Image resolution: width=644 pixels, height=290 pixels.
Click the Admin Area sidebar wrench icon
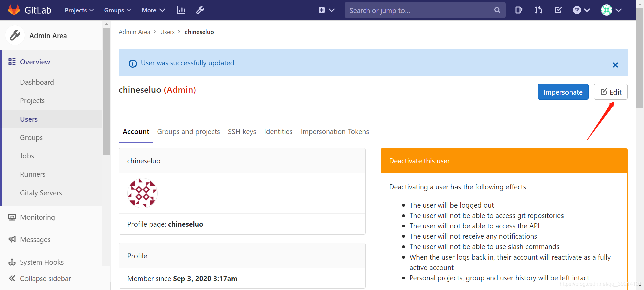[x=15, y=35]
